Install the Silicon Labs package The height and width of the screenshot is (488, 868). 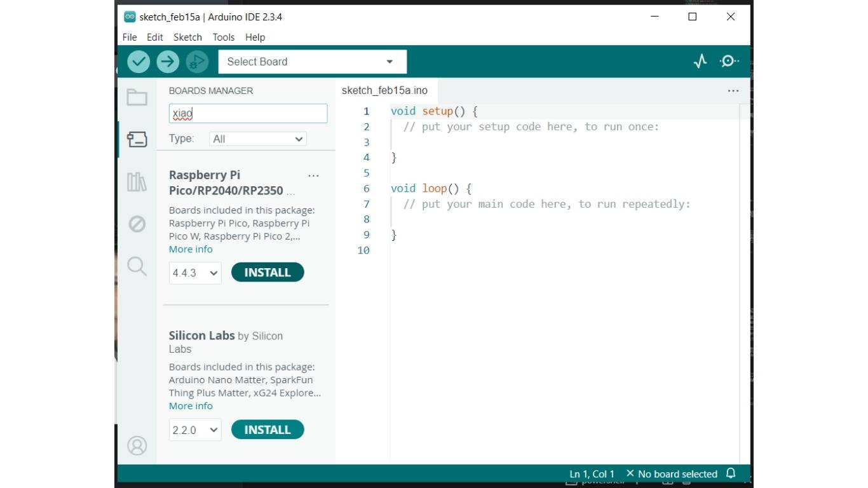click(268, 430)
